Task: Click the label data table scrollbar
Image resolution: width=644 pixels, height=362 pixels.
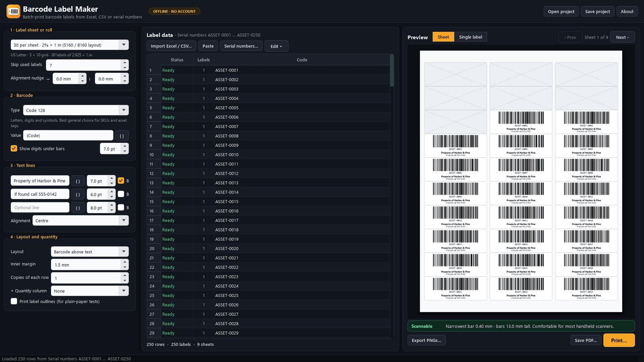Action: 392,71
